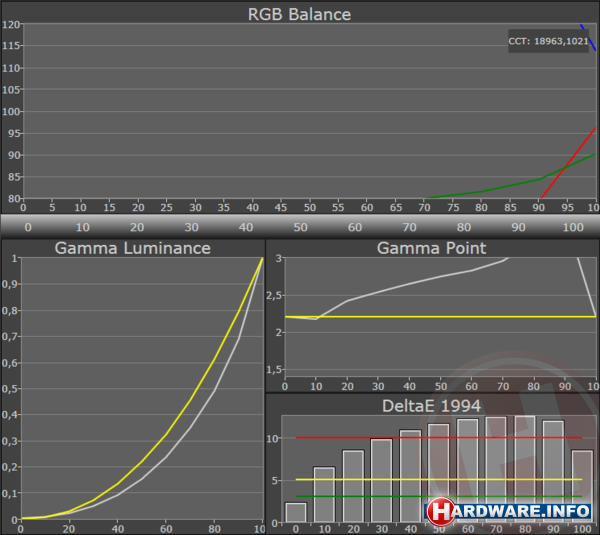Select the 0 step on the grayscale strip
The height and width of the screenshot is (535, 600).
[28, 227]
